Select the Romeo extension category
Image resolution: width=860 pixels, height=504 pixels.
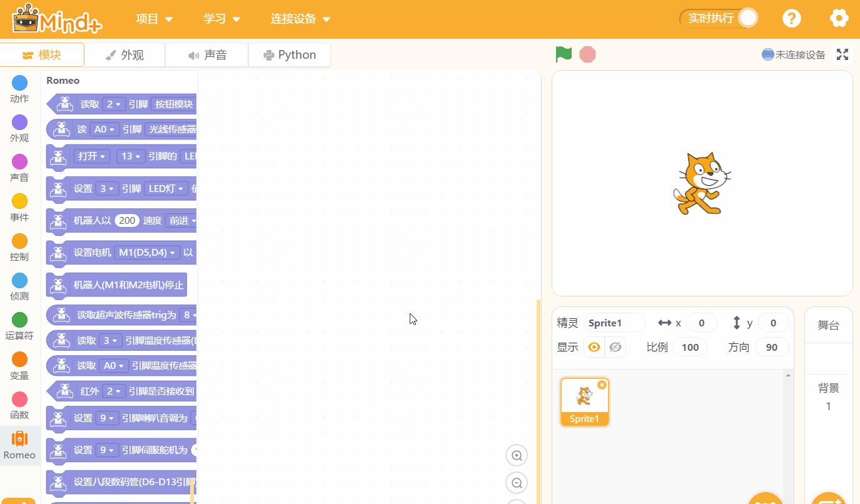(x=19, y=445)
